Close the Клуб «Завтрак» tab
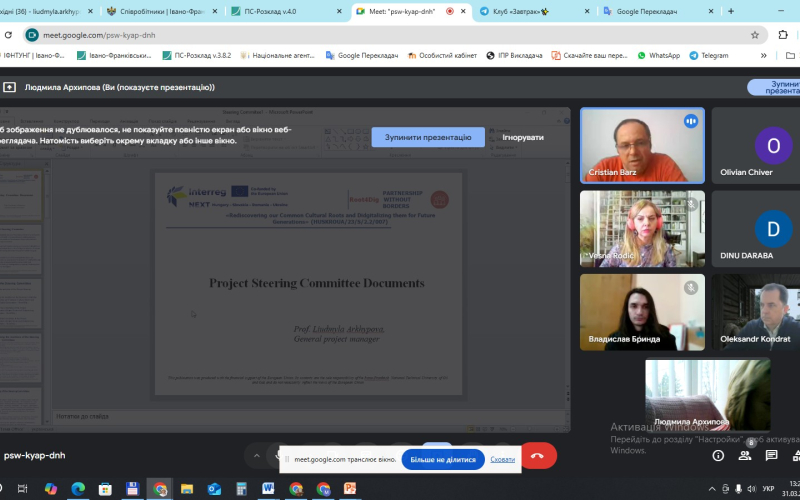Image resolution: width=800 pixels, height=500 pixels. pos(587,11)
